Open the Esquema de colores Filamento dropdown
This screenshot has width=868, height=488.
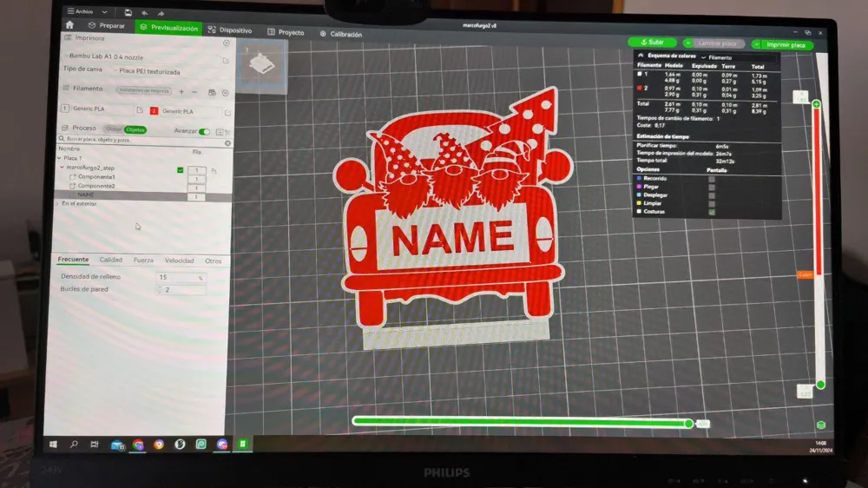pyautogui.click(x=717, y=57)
